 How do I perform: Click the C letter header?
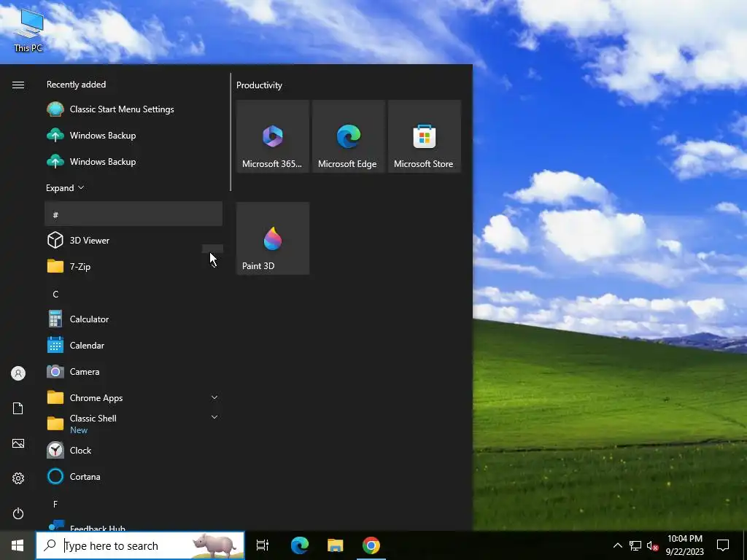coord(55,295)
